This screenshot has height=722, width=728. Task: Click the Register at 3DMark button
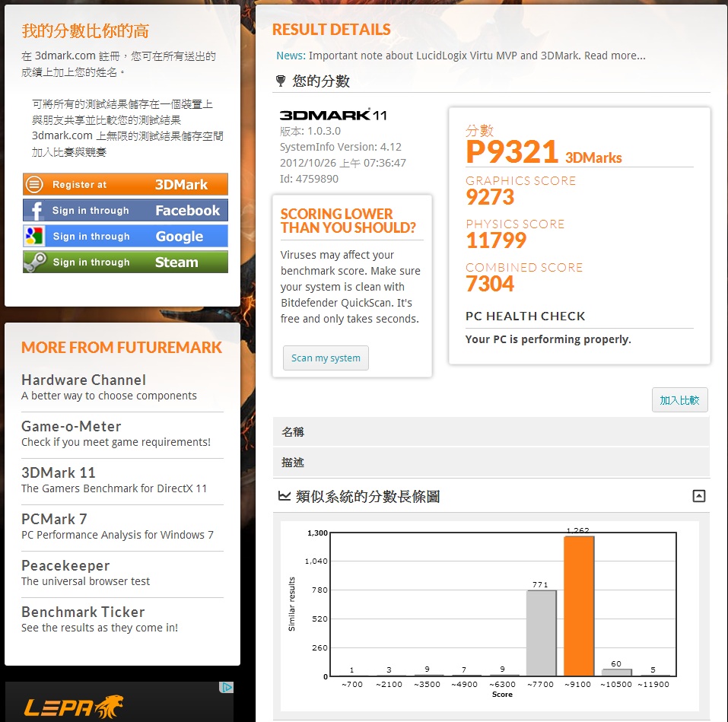(x=126, y=184)
